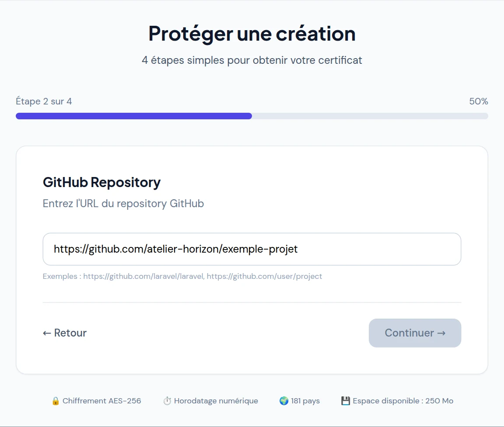Click the unfilled part of the progress bar
The image size is (504, 427).
coord(370,116)
